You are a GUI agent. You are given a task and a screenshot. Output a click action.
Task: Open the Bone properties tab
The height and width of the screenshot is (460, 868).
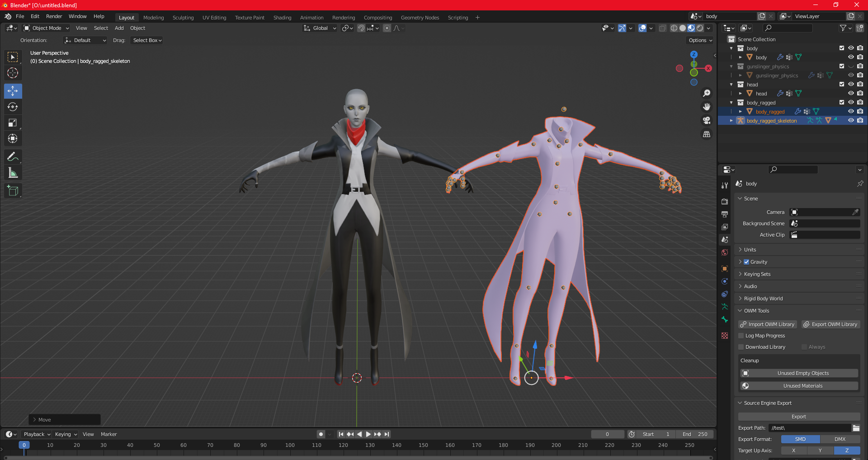pyautogui.click(x=725, y=319)
